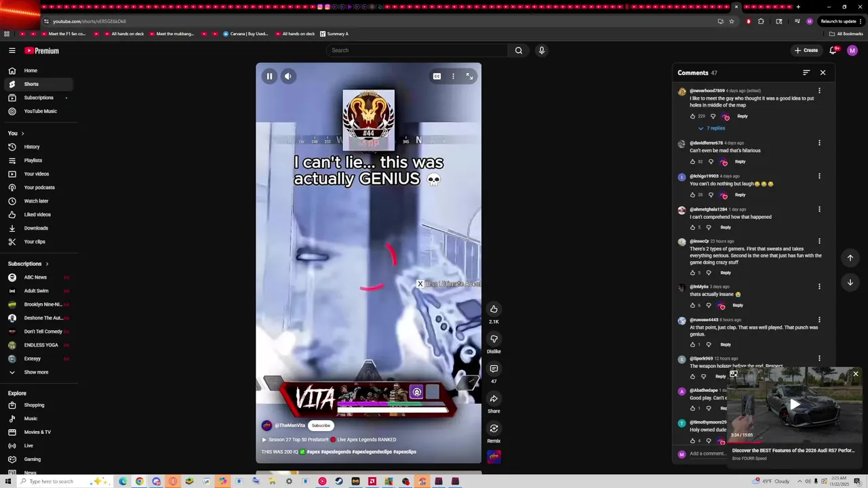Pause the Shorts video
The width and height of the screenshot is (868, 488).
point(269,77)
